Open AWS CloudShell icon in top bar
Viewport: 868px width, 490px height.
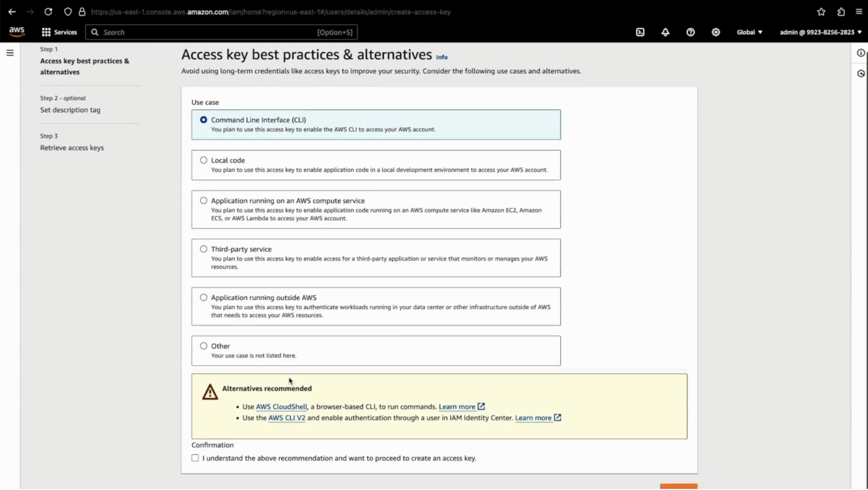coord(640,32)
